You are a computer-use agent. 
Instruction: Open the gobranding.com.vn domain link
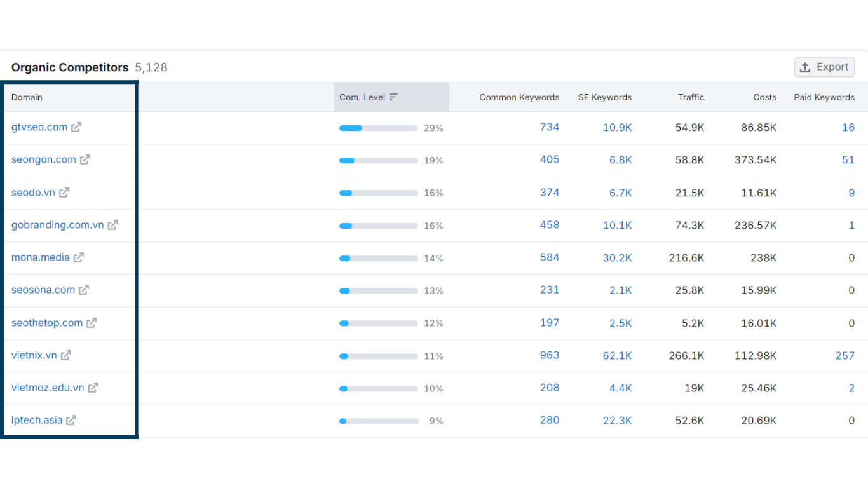tap(57, 225)
